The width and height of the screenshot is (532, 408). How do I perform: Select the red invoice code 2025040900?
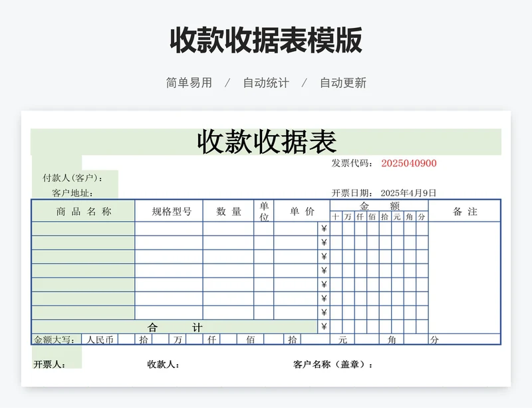coord(409,164)
